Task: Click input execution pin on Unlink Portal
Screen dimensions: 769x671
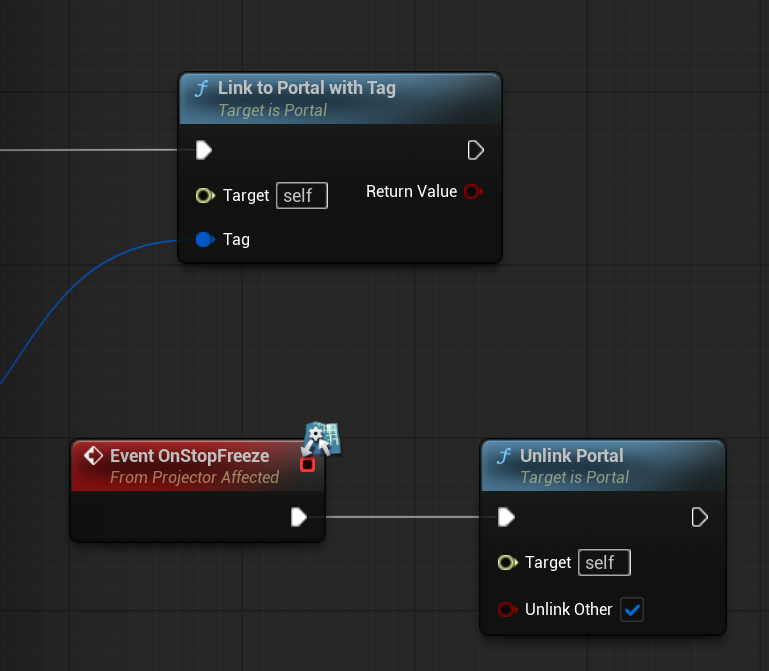Action: (x=506, y=517)
